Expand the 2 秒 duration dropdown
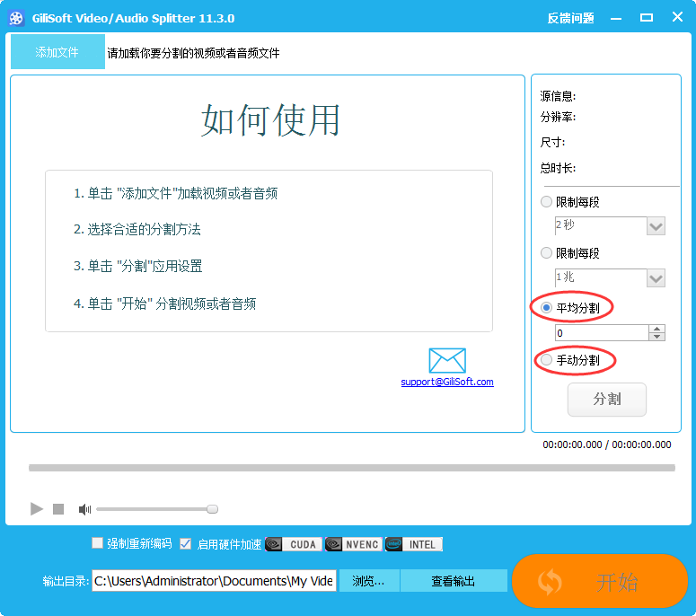This screenshot has width=696, height=616. point(656,226)
